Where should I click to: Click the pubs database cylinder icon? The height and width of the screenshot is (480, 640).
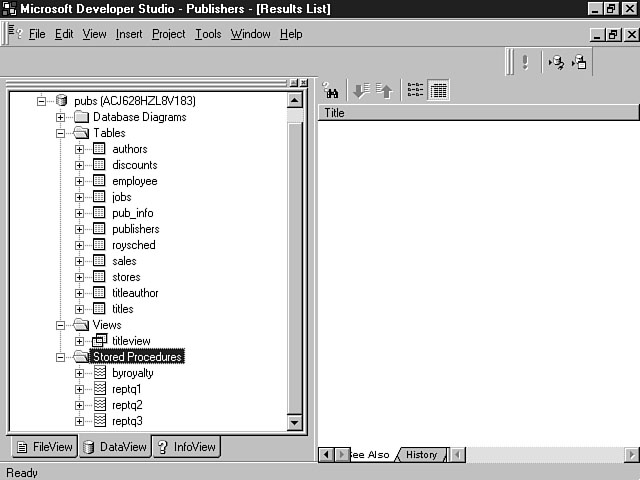point(61,101)
